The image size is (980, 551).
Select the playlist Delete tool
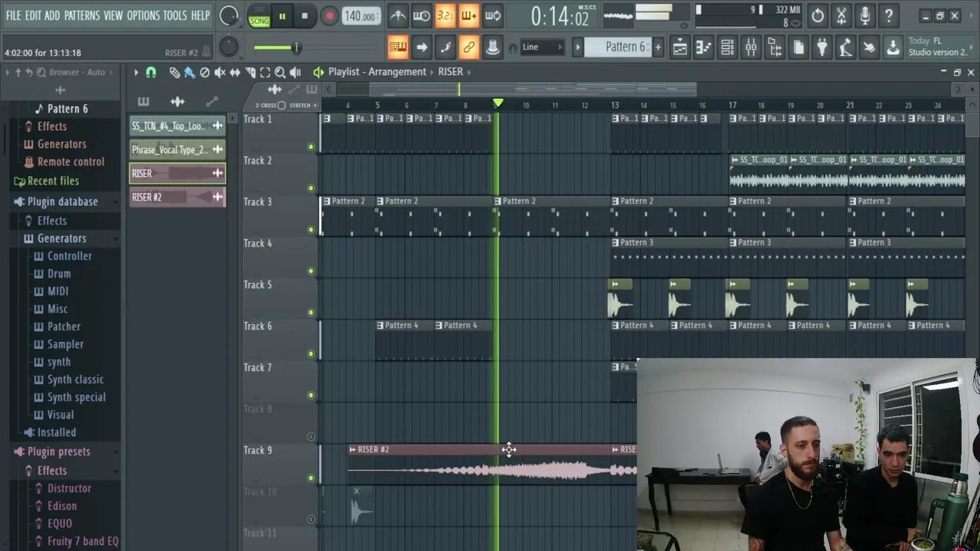tap(204, 72)
